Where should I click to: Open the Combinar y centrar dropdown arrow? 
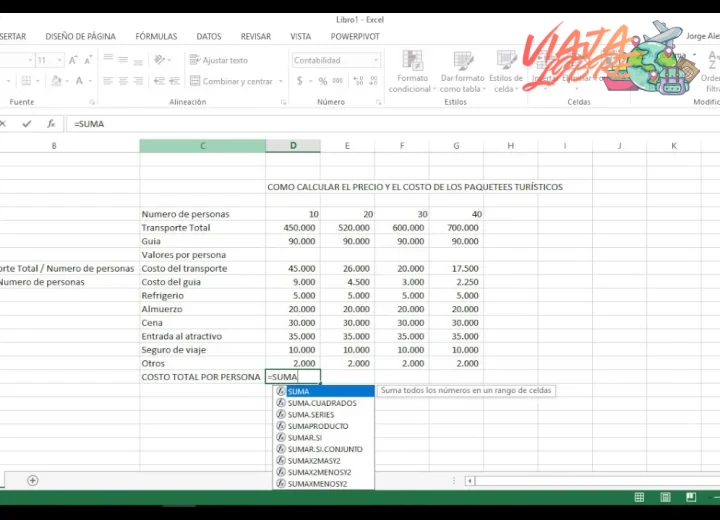click(x=281, y=81)
